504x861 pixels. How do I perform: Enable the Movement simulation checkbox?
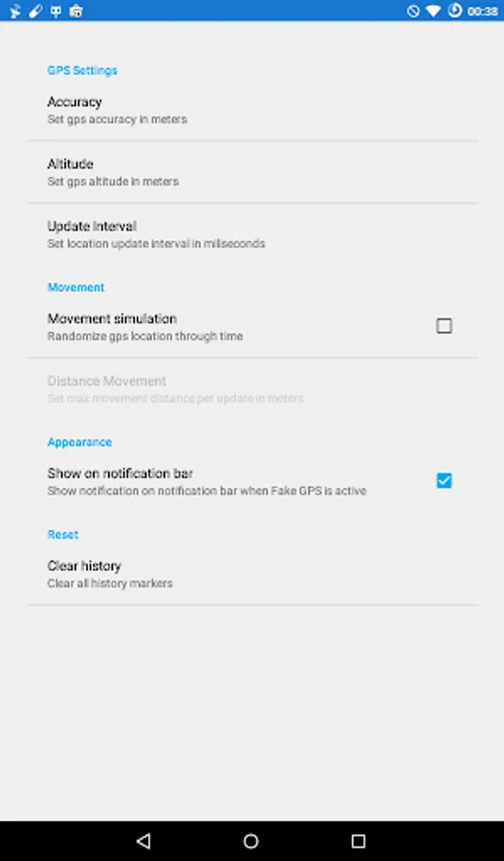pyautogui.click(x=444, y=326)
